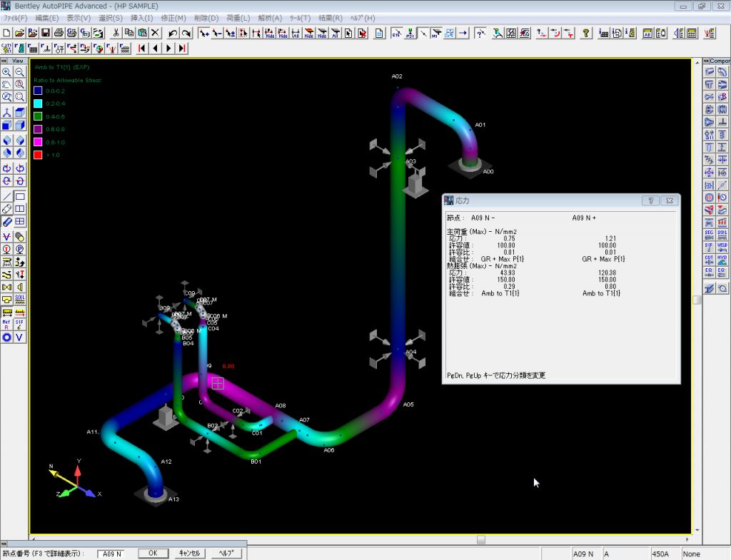This screenshot has height=560, width=731.
Task: Click the dark blue 0.0-0.2 legend swatch
Action: pos(38,91)
